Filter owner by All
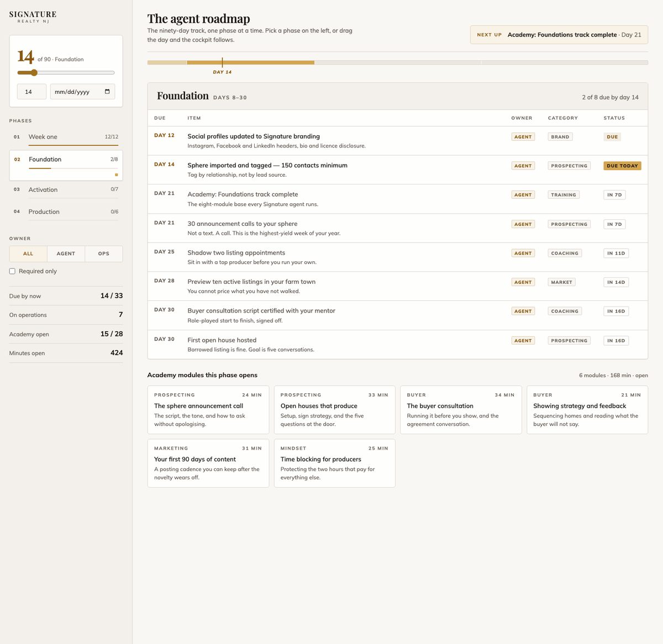Screen dimensions: 663x644 point(28,254)
